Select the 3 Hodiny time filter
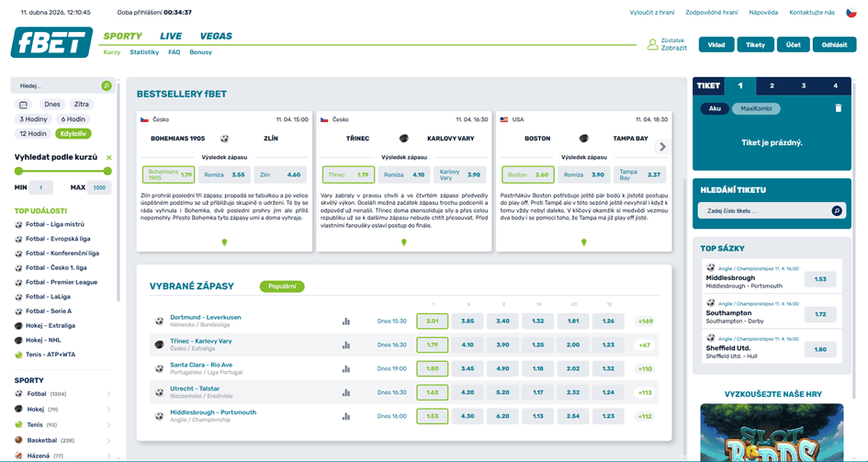The height and width of the screenshot is (462, 868). point(33,119)
